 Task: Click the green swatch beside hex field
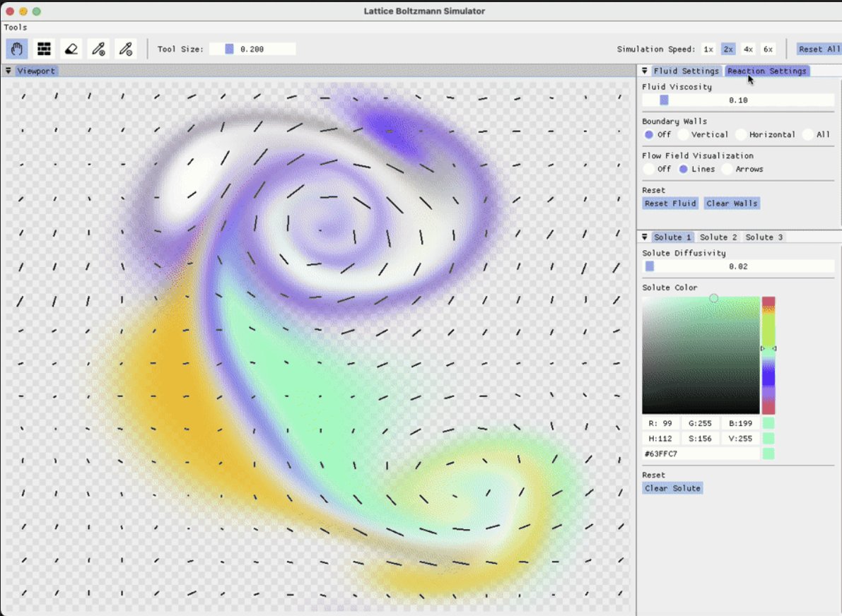(768, 454)
